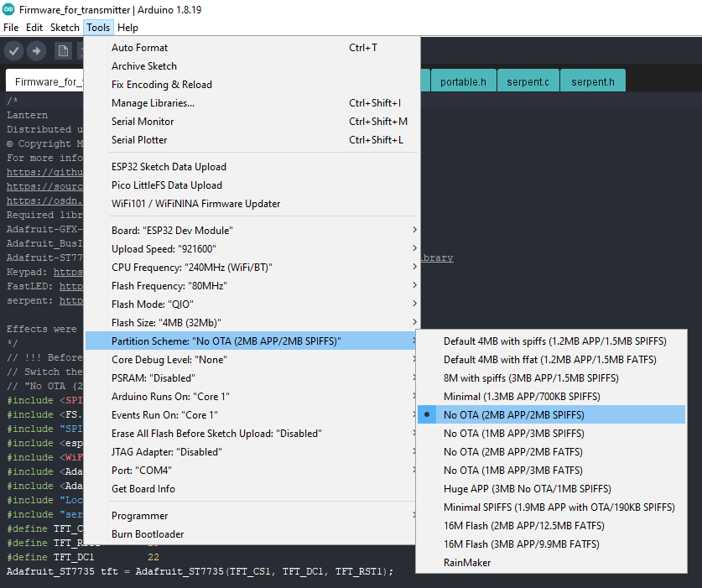702x588 pixels.
Task: Click the Adafruit_ST7735 tft declaration line
Action: (200, 571)
